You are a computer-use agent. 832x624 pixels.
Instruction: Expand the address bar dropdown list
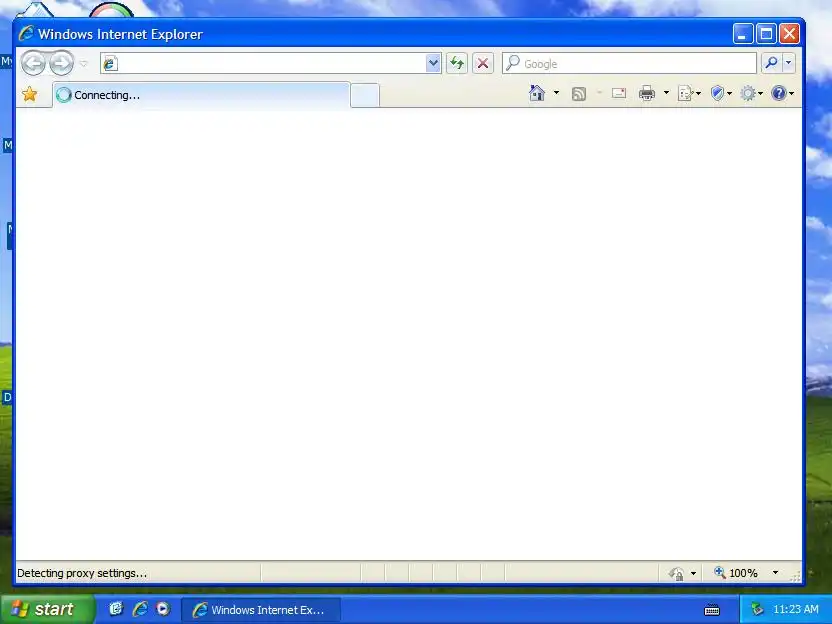(433, 64)
